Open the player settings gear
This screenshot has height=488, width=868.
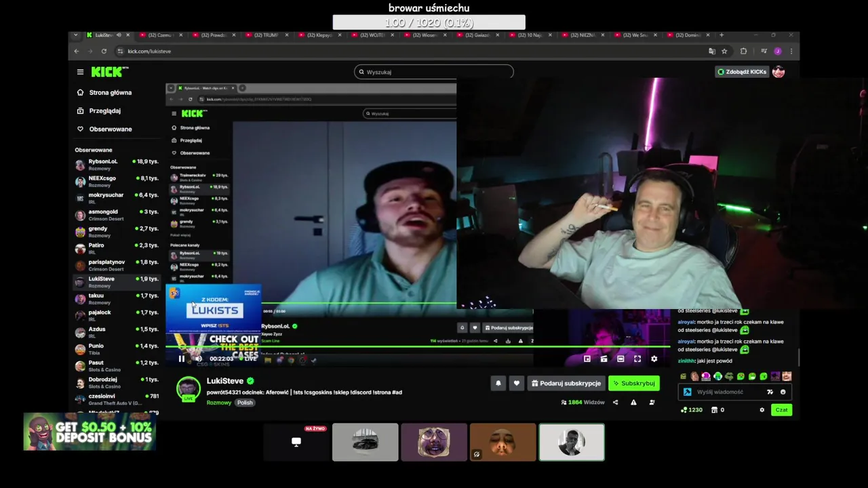tap(654, 359)
